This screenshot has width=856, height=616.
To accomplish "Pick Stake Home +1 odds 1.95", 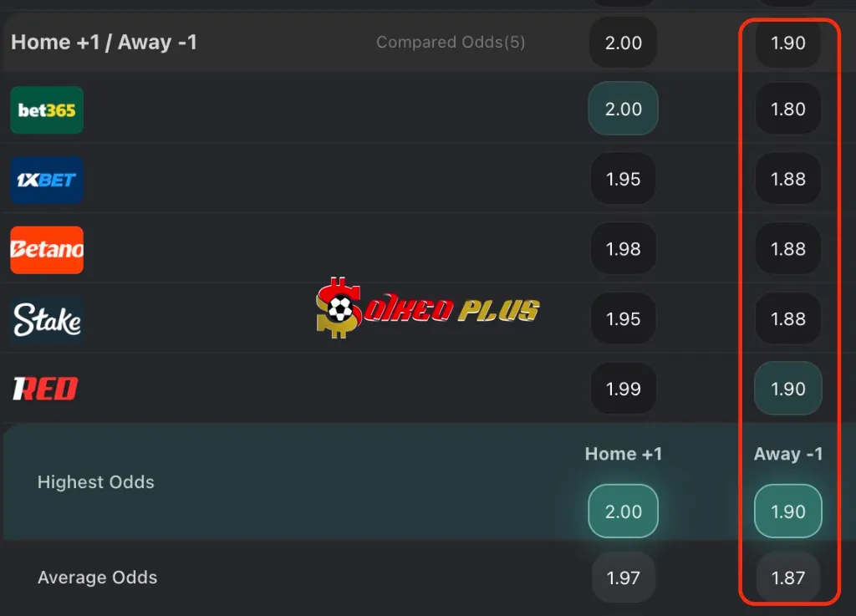I will point(624,319).
